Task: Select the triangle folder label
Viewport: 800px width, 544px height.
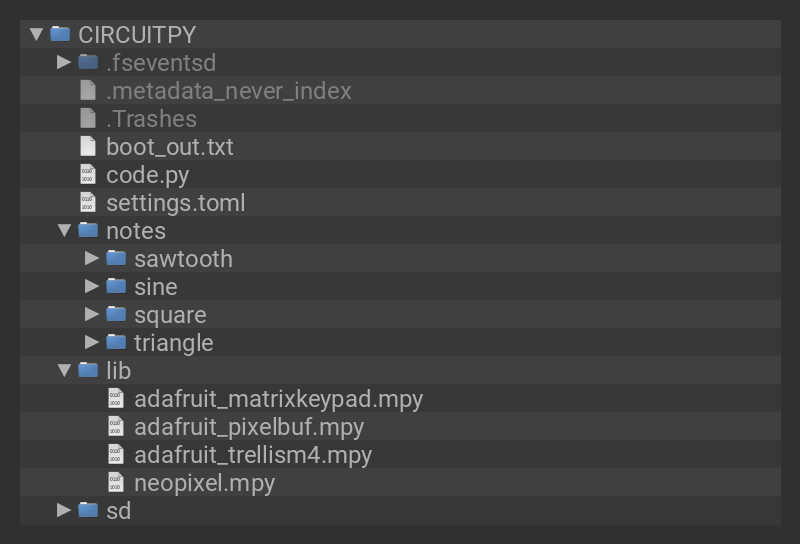Action: tap(173, 343)
